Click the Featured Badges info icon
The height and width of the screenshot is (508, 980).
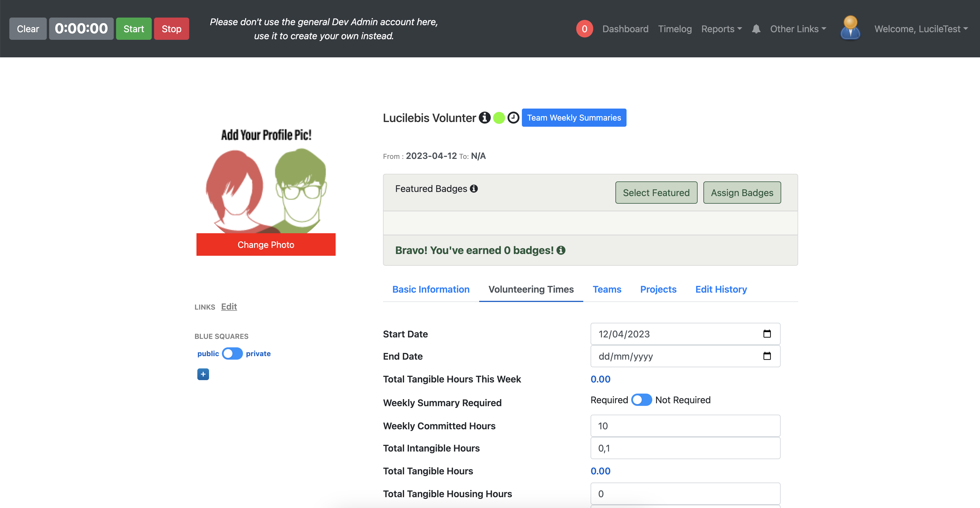(x=474, y=188)
